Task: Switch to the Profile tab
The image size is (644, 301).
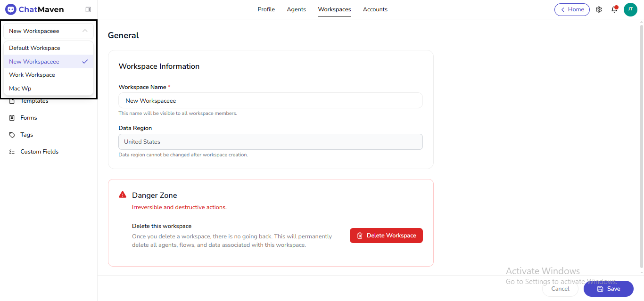Action: pyautogui.click(x=266, y=9)
